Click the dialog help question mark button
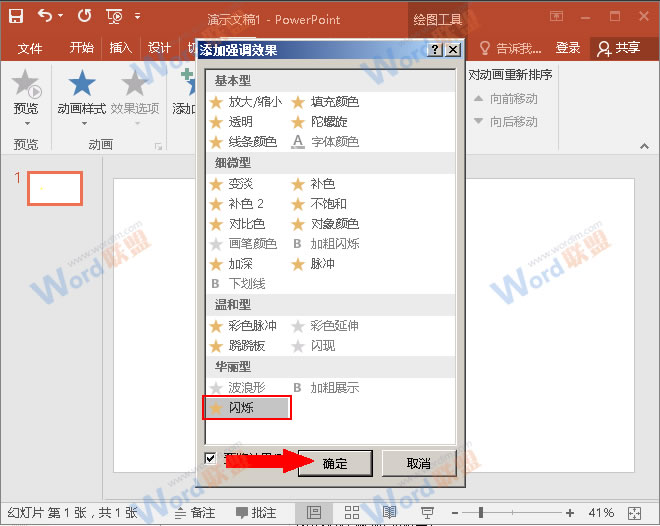 pos(434,49)
